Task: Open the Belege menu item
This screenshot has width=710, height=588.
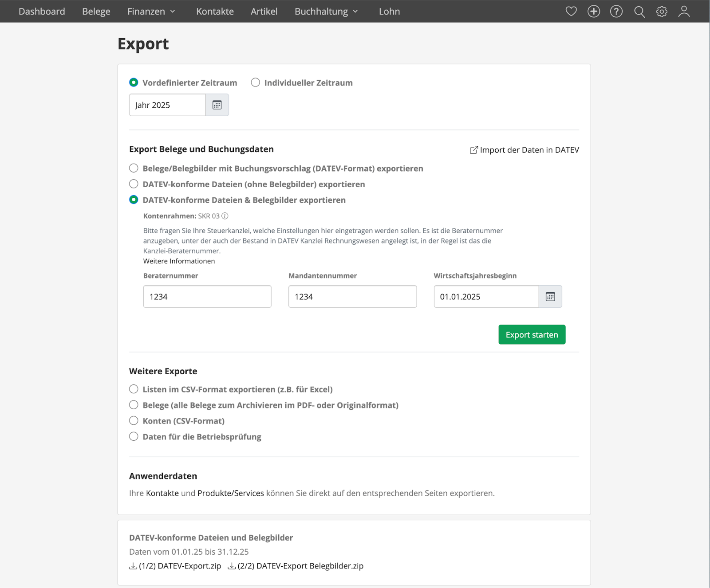Action: point(96,11)
